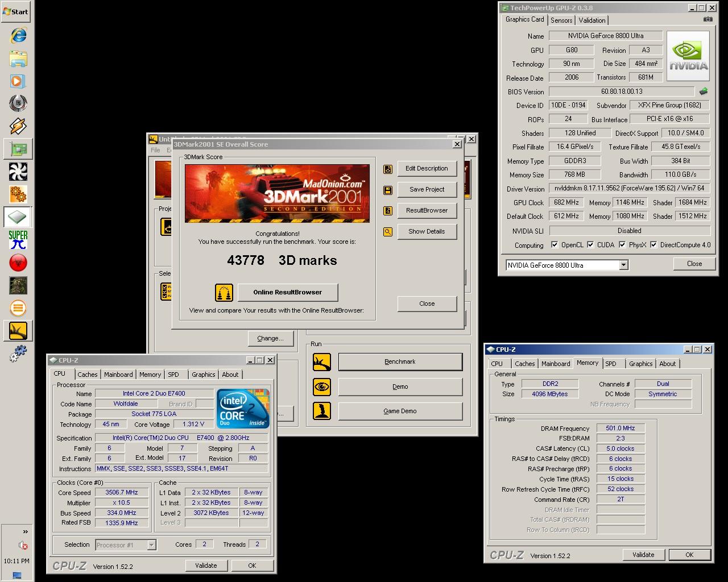Click the ResultBrowser document icon

tap(388, 211)
